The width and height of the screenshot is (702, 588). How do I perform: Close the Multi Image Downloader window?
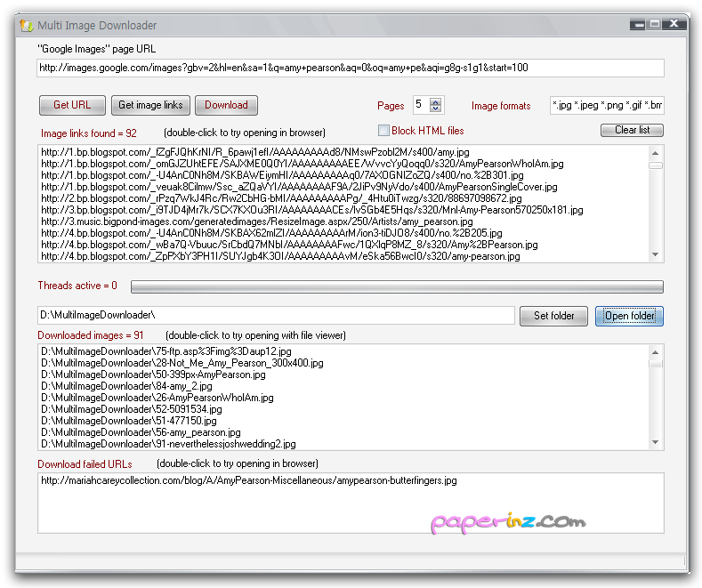point(674,24)
